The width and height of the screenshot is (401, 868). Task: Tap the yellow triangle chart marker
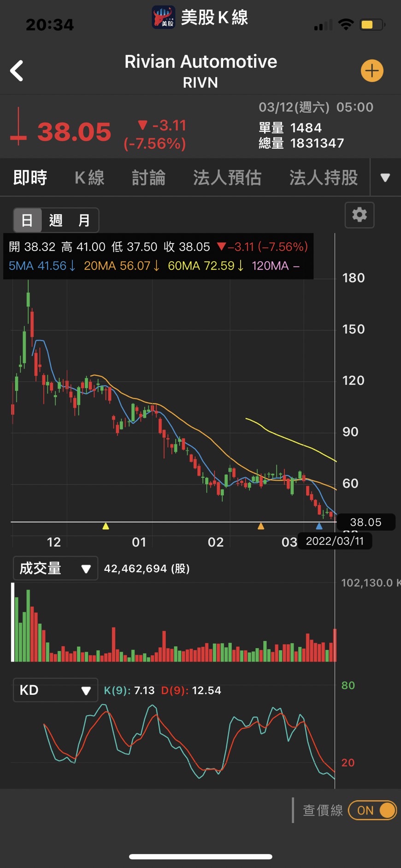point(106,526)
